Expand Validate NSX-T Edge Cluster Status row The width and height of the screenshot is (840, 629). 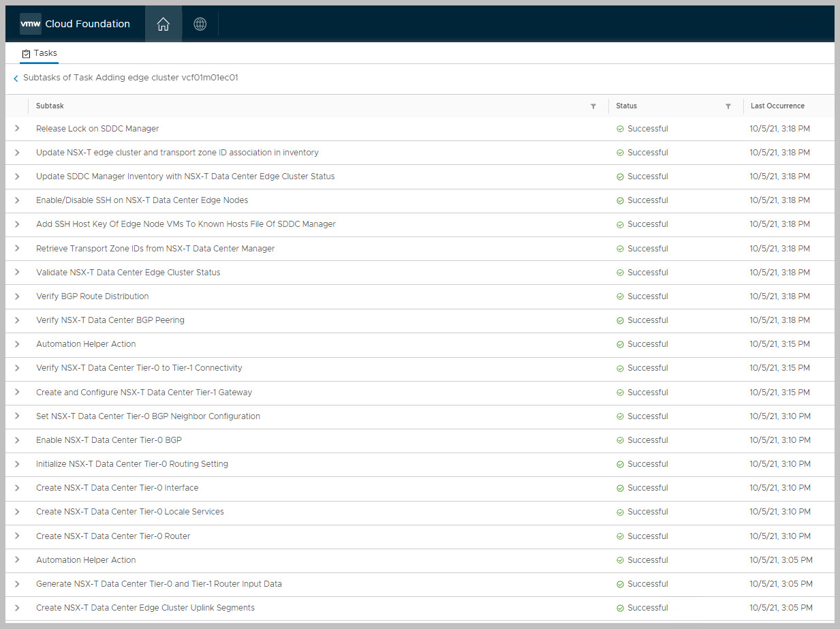[17, 273]
